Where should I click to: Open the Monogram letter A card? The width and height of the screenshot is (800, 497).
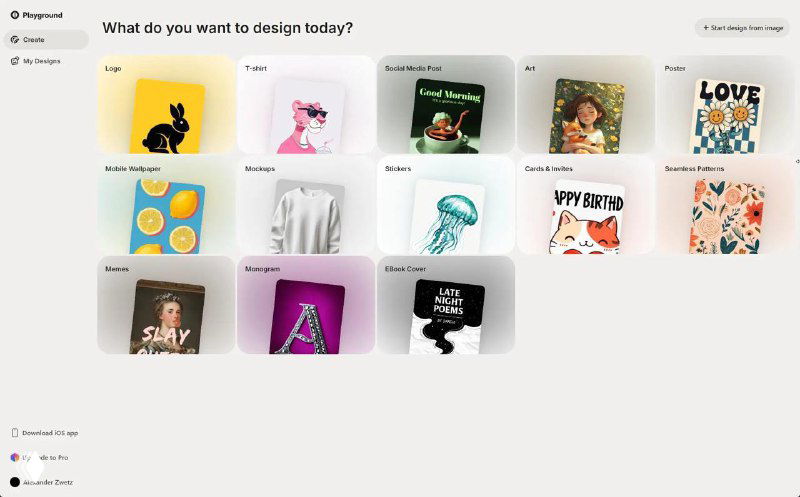(x=306, y=305)
